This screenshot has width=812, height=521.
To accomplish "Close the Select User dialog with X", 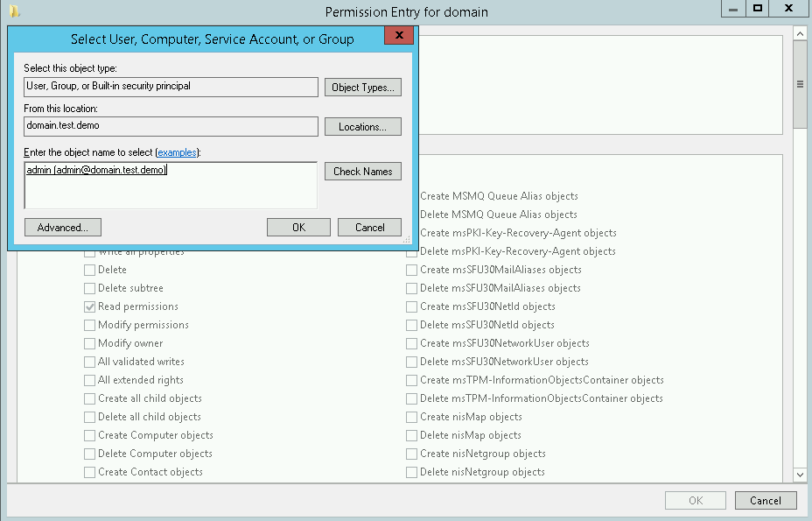I will tap(399, 35).
